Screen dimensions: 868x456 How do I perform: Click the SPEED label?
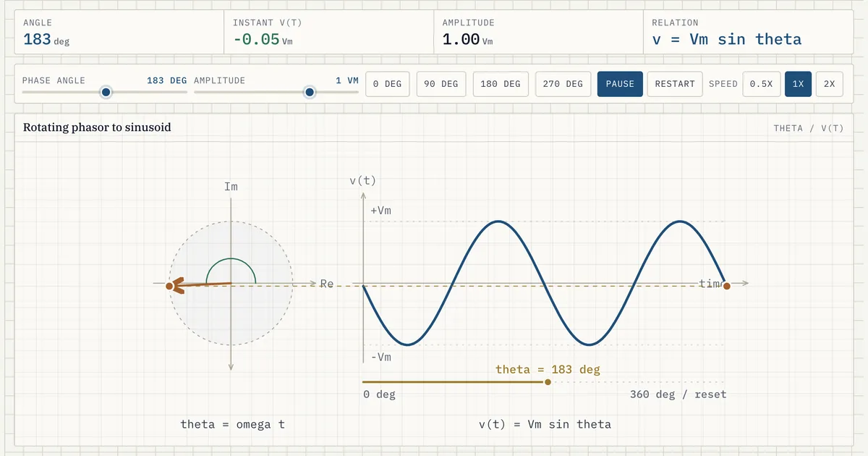point(723,84)
